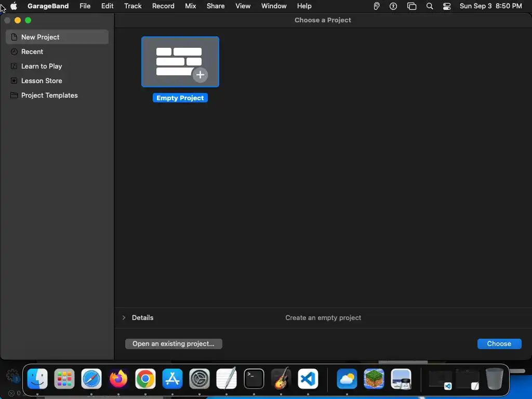Screen dimensions: 532x399
Task: Open Google Chrome from the Dock
Action: pyautogui.click(x=145, y=379)
